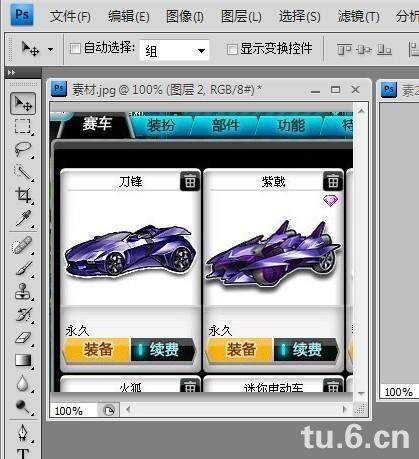Align vertical centers in options bar
The image size is (419, 459).
pyautogui.click(x=364, y=50)
